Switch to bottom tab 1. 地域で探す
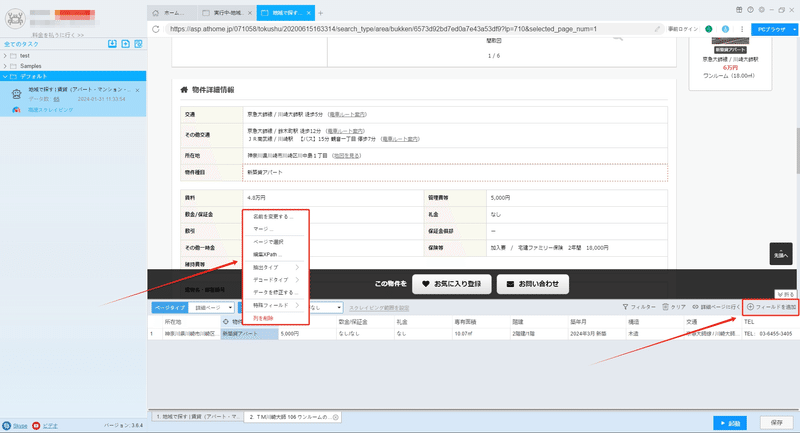 [x=196, y=417]
